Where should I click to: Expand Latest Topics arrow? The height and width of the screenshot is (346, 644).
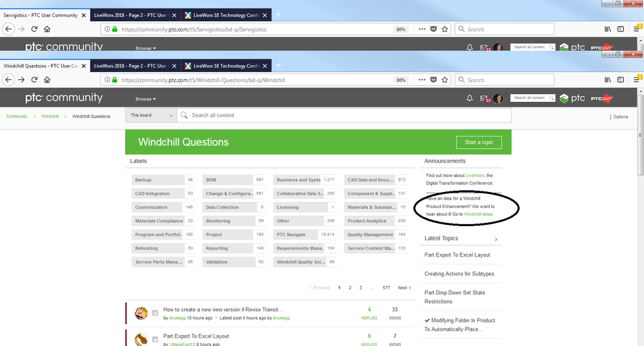(496, 239)
